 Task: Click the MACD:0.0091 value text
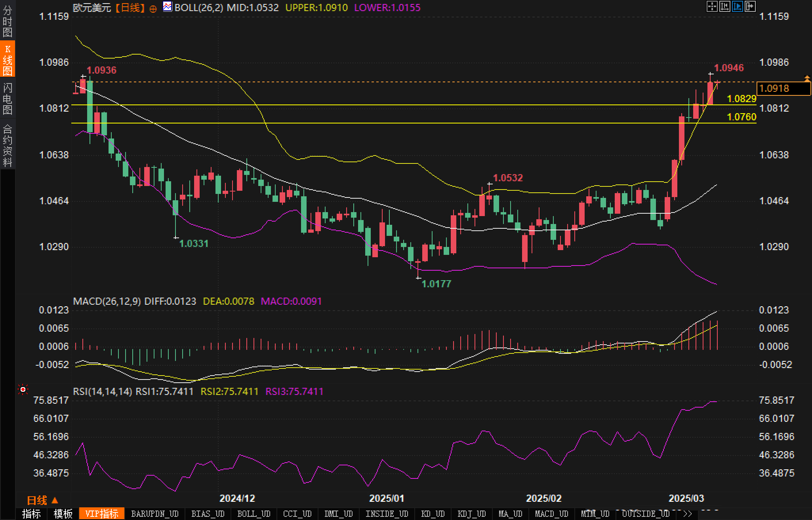(292, 301)
